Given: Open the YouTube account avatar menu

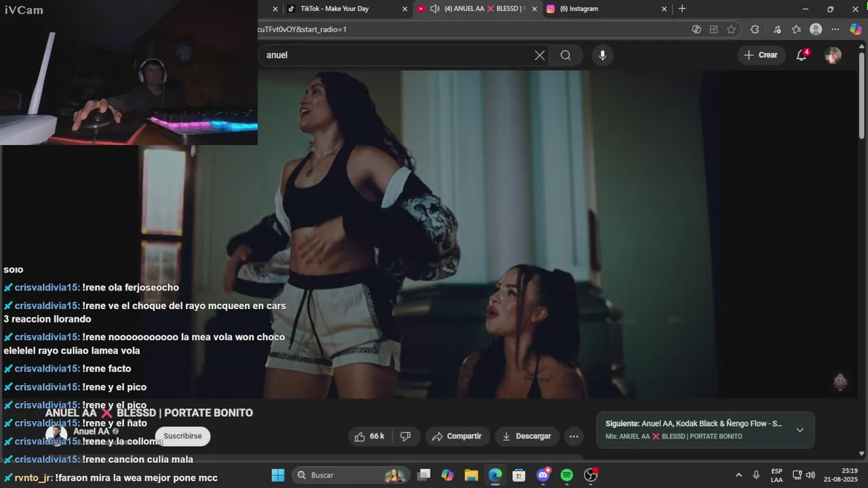Looking at the screenshot, I should pos(833,56).
